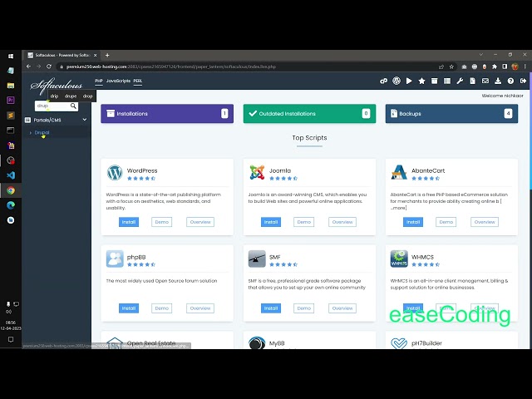Click the phpBB script title
The height and width of the screenshot is (399, 532).
click(136, 257)
